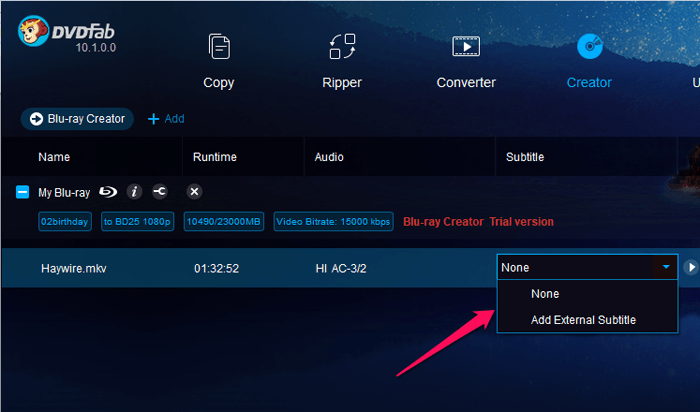
Task: Open the Ripper module icon
Action: (x=342, y=46)
